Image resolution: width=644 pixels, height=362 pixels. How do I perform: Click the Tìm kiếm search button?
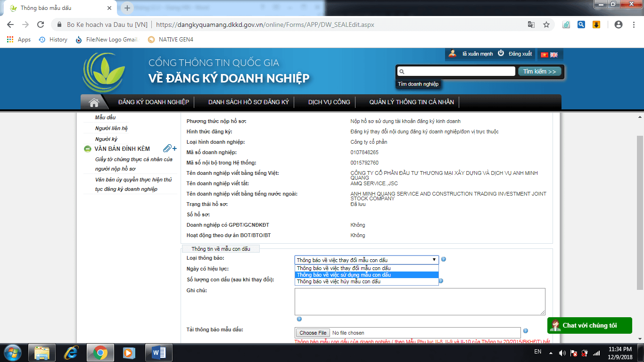540,72
